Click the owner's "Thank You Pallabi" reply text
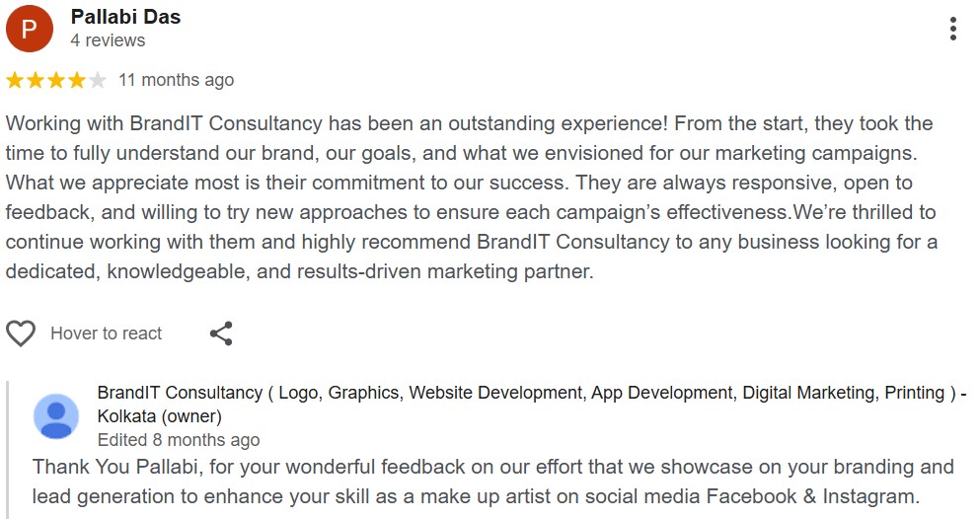 point(491,481)
